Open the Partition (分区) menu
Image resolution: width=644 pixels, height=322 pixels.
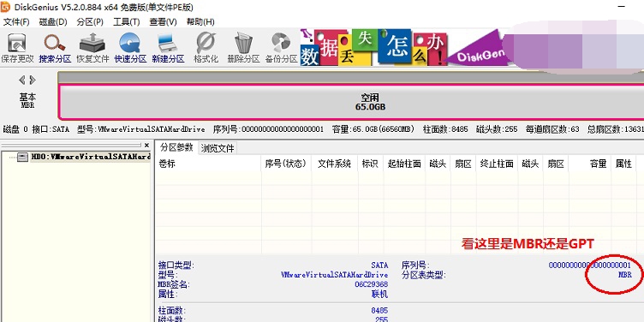tap(90, 21)
